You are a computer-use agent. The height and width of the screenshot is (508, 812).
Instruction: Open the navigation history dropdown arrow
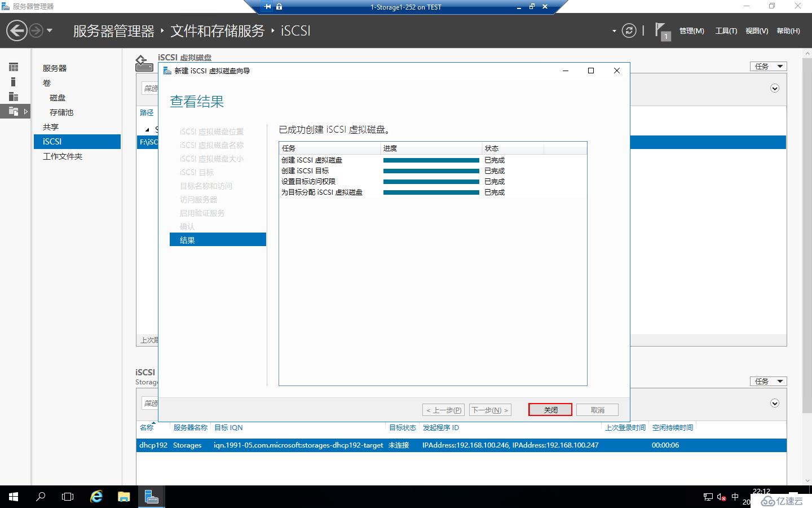(x=50, y=30)
